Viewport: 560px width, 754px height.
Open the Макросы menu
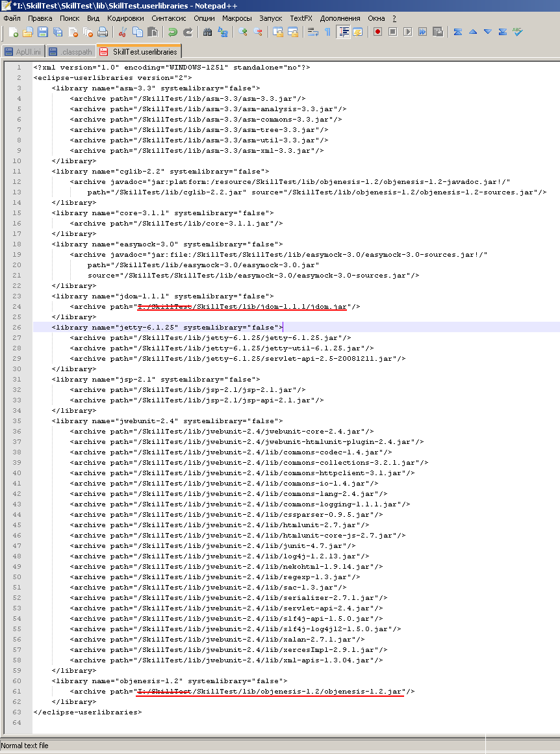tap(237, 18)
